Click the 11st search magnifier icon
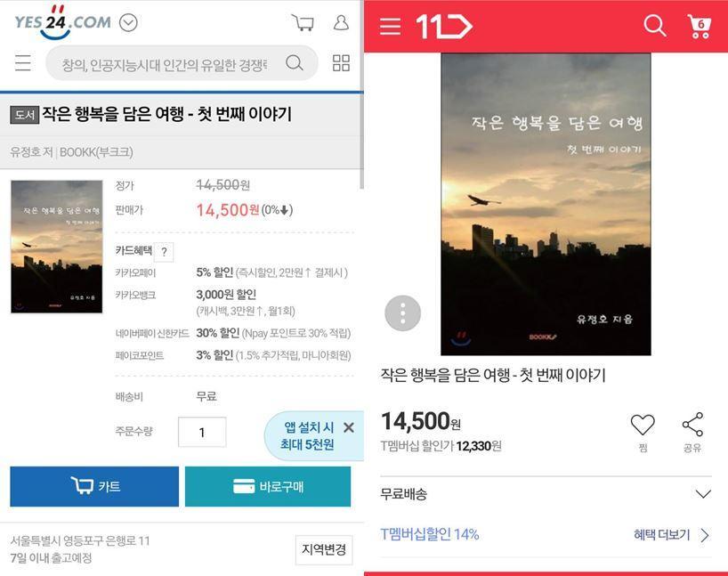 click(x=655, y=25)
